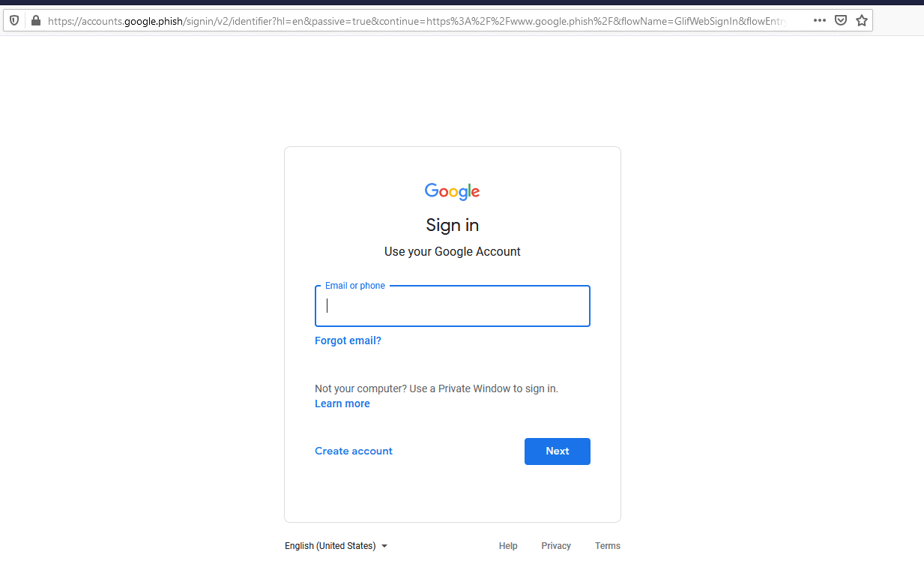Open the Privacy footer link
The width and height of the screenshot is (924, 588).
coord(556,546)
